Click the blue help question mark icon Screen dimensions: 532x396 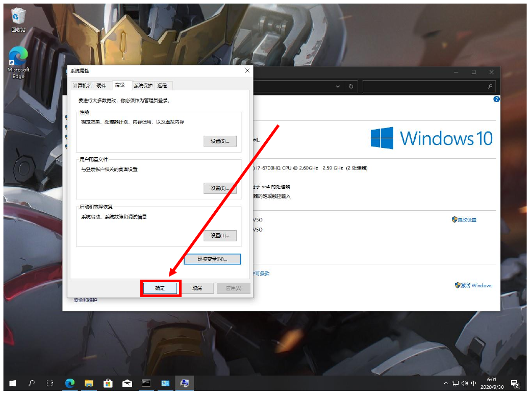(x=496, y=99)
